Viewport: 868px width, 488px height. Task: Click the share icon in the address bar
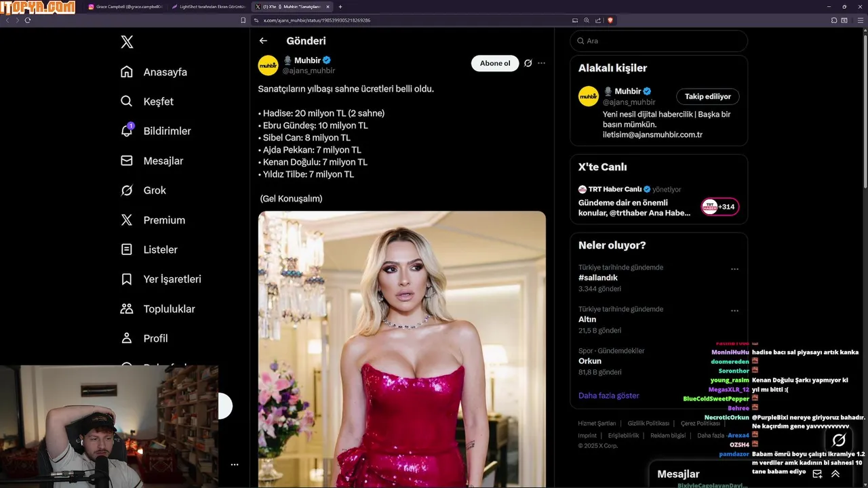coord(597,20)
